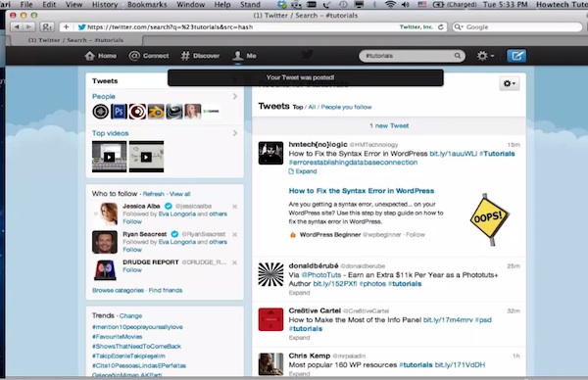Show the 1 new Tweet bar

coord(389,126)
